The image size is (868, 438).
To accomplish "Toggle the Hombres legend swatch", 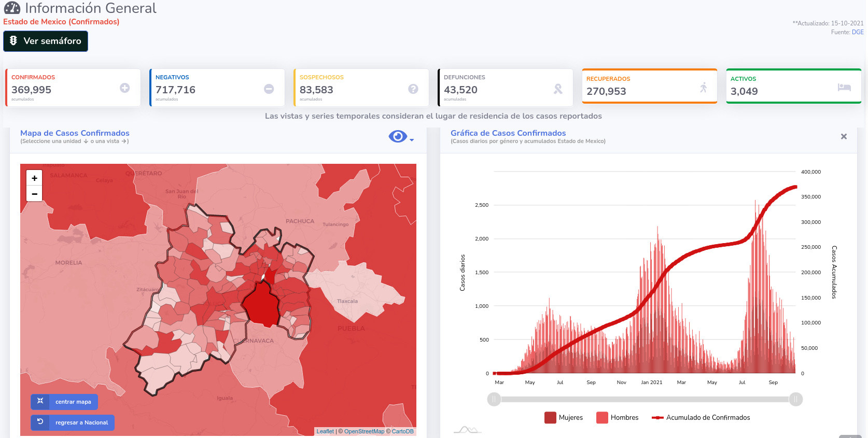I will tap(602, 418).
